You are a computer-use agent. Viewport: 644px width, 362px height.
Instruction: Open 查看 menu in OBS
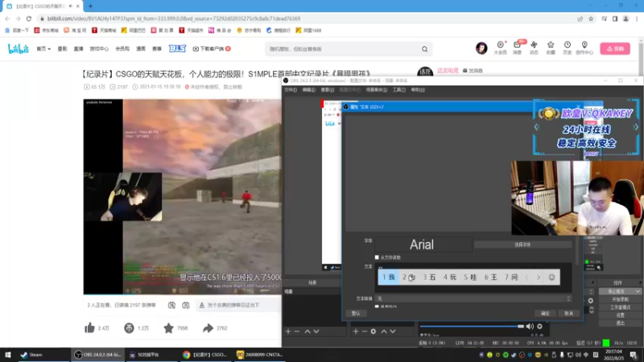328,90
